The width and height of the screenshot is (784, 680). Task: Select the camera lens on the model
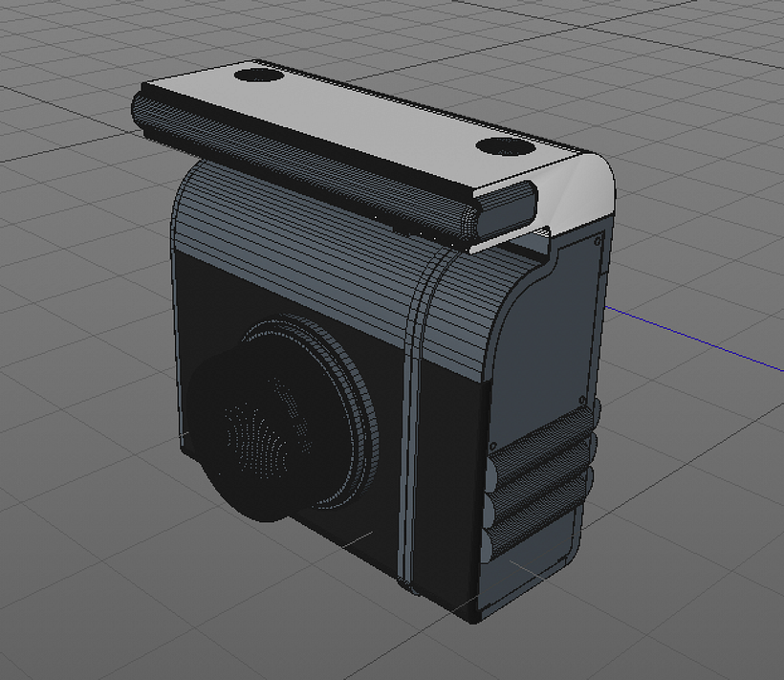[x=280, y=419]
